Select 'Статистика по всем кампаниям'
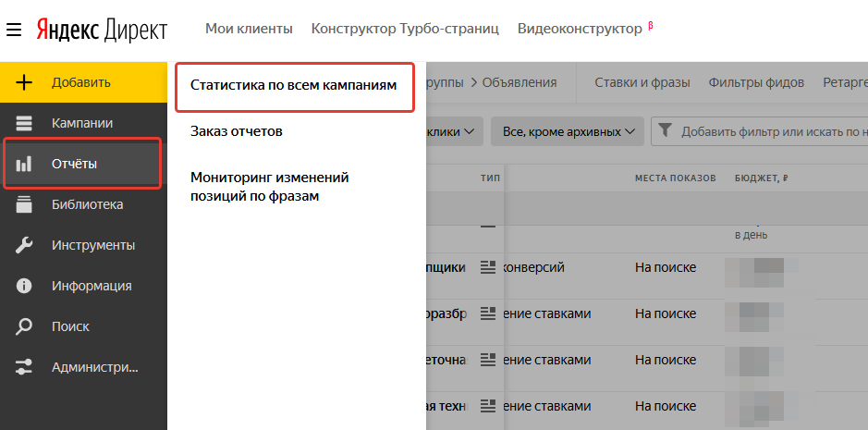 pyautogui.click(x=293, y=85)
